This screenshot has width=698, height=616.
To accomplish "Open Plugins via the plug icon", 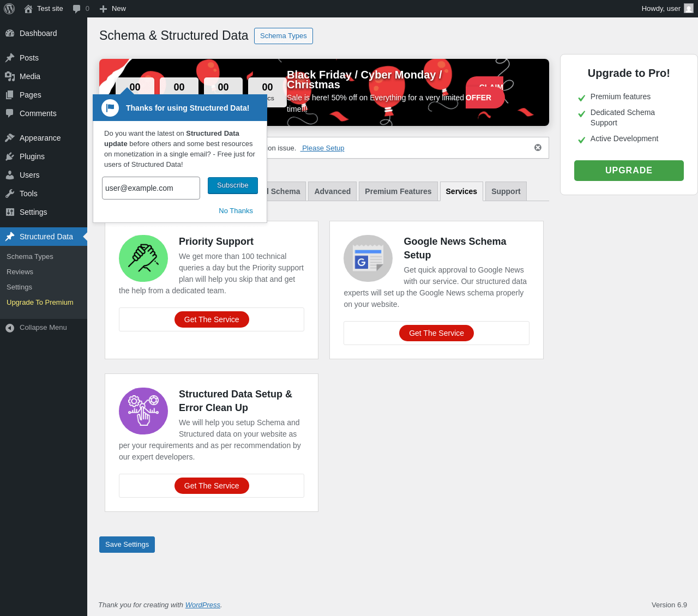I will click(10, 156).
